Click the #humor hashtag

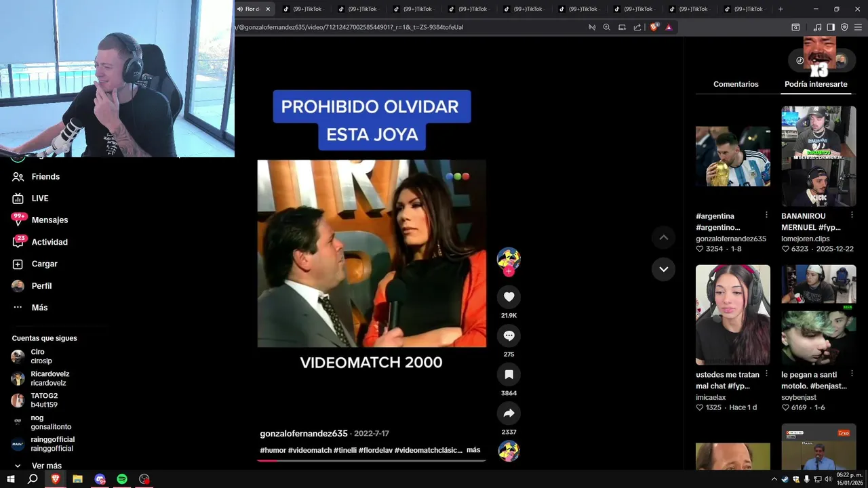[x=273, y=450]
